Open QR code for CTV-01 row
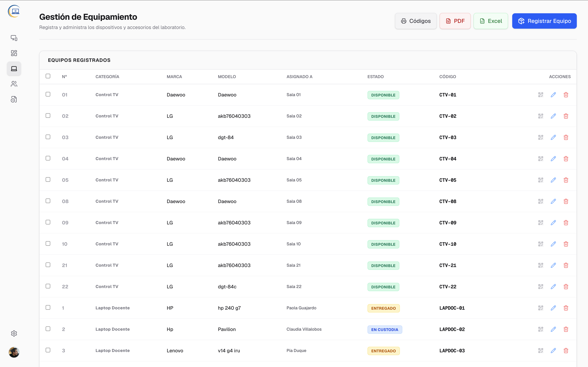The width and height of the screenshot is (588, 367). 540,95
